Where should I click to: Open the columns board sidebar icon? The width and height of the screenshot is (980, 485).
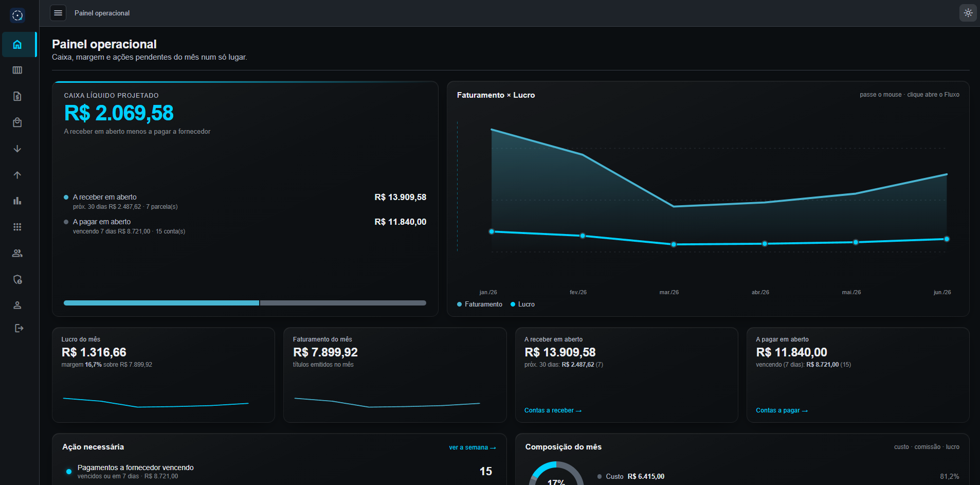tap(17, 70)
